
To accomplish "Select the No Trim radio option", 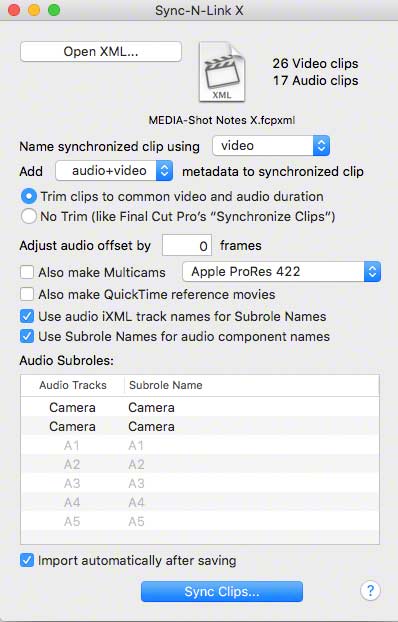I will (x=29, y=217).
